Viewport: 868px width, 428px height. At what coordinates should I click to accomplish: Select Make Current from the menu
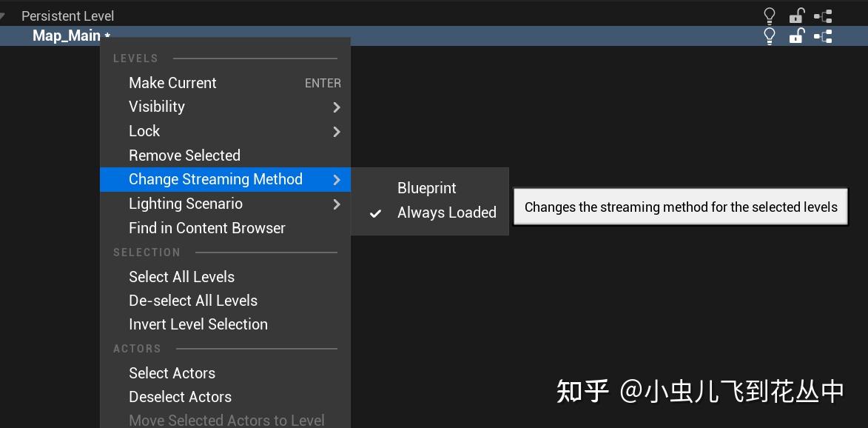pyautogui.click(x=172, y=83)
